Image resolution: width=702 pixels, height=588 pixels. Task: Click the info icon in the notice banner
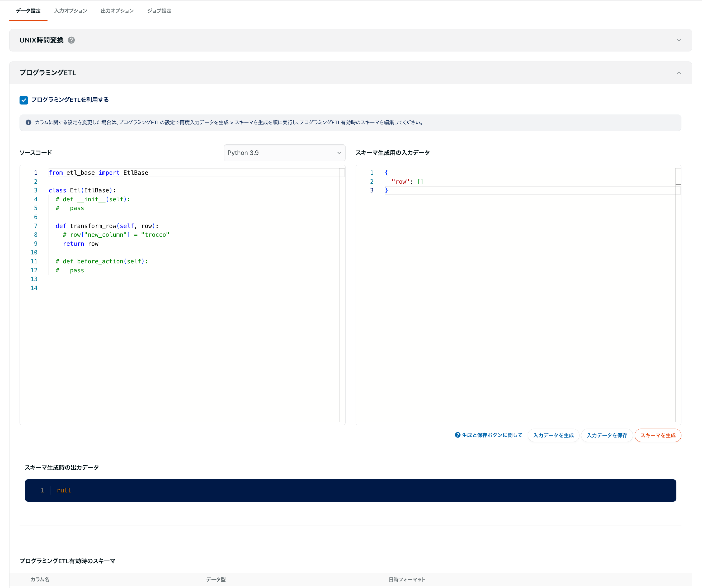29,123
